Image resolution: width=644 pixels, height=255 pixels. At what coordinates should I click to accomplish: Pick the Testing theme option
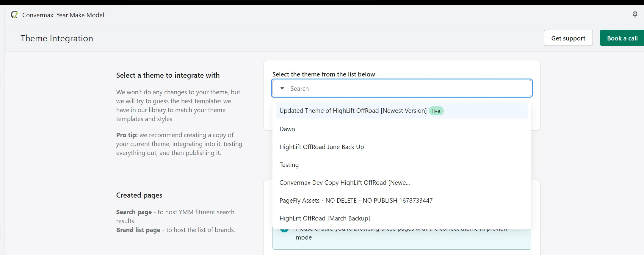pyautogui.click(x=289, y=165)
